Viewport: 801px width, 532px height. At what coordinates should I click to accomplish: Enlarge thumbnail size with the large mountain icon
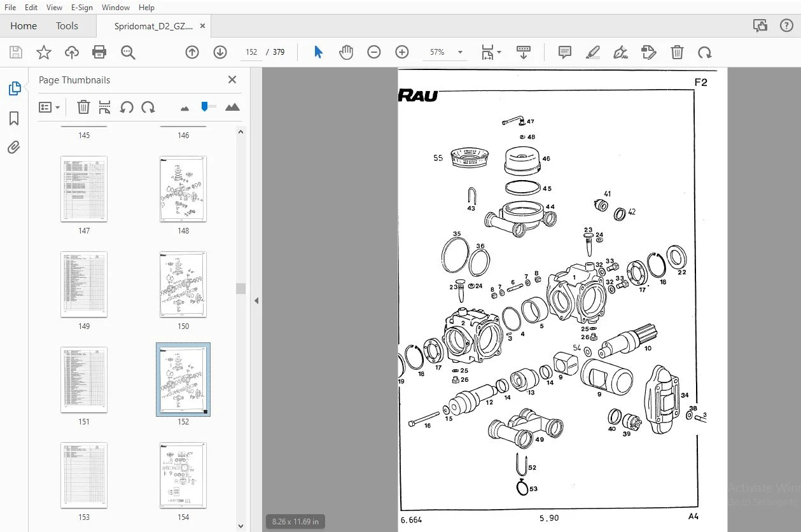pyautogui.click(x=232, y=107)
